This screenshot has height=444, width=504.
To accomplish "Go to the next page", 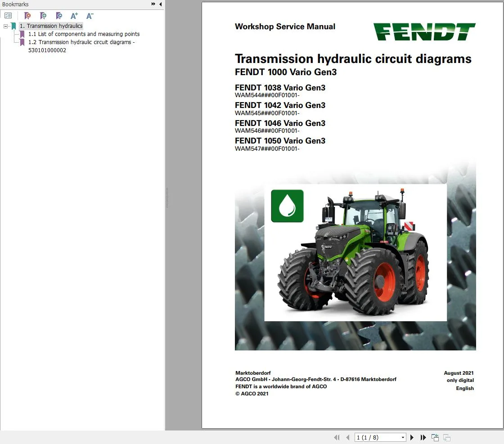I will pos(412,437).
